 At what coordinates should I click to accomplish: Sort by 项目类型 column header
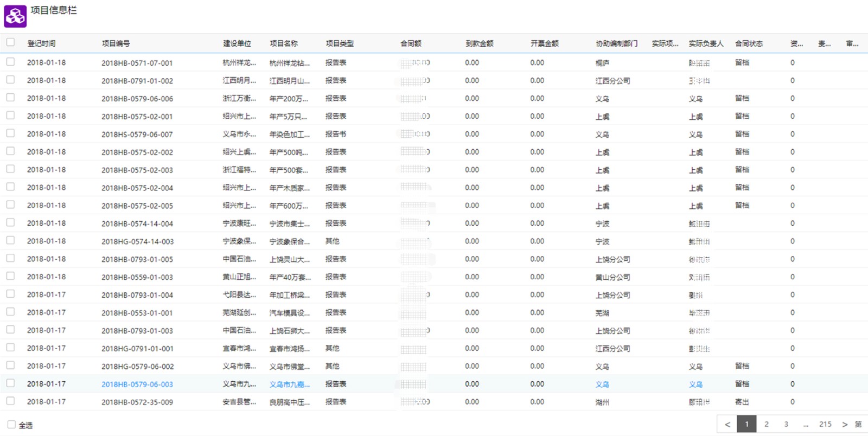click(340, 43)
